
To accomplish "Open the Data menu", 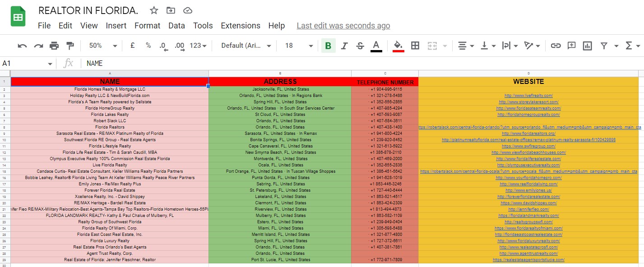I will (176, 26).
